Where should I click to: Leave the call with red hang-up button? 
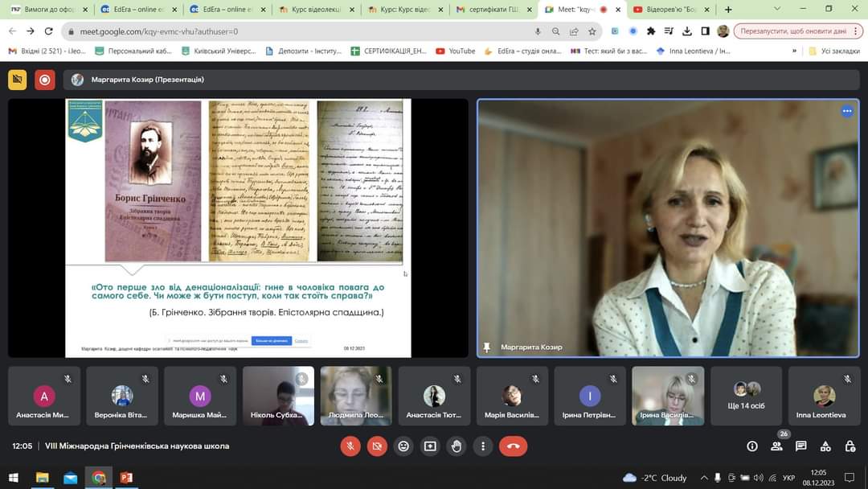click(x=513, y=446)
